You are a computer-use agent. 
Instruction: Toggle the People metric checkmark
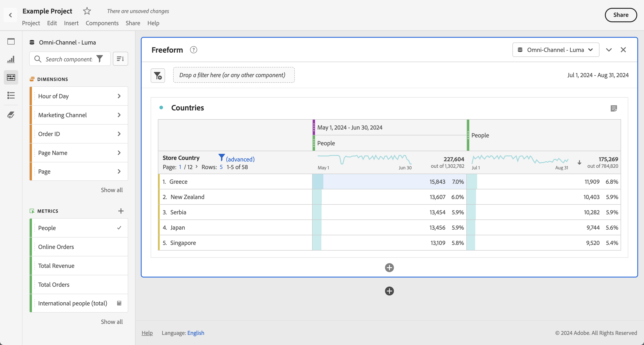pos(119,228)
